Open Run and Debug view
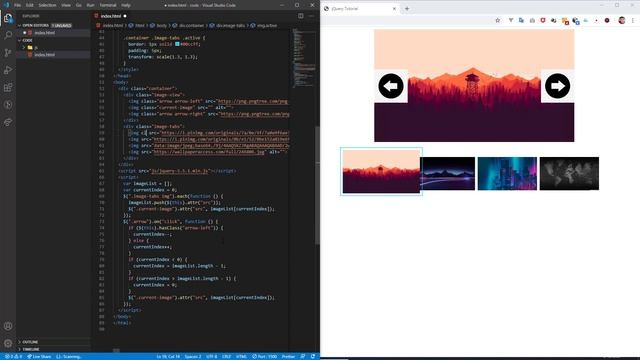This screenshot has width=640, height=360. (x=8, y=70)
